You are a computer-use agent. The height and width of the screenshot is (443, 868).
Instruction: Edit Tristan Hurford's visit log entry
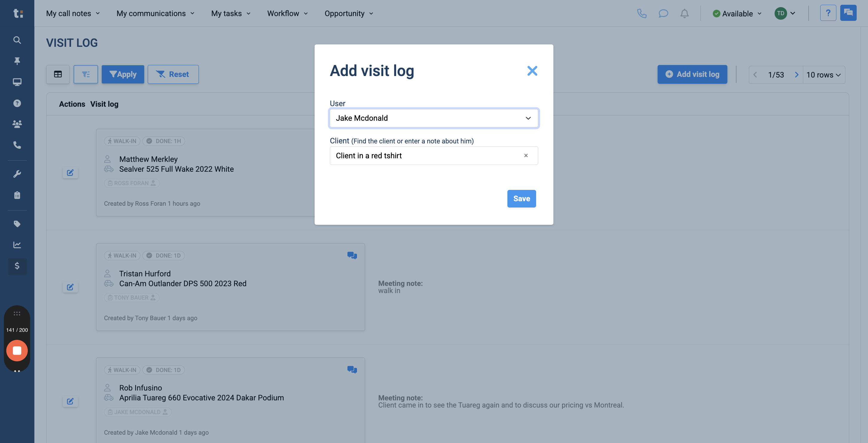70,287
